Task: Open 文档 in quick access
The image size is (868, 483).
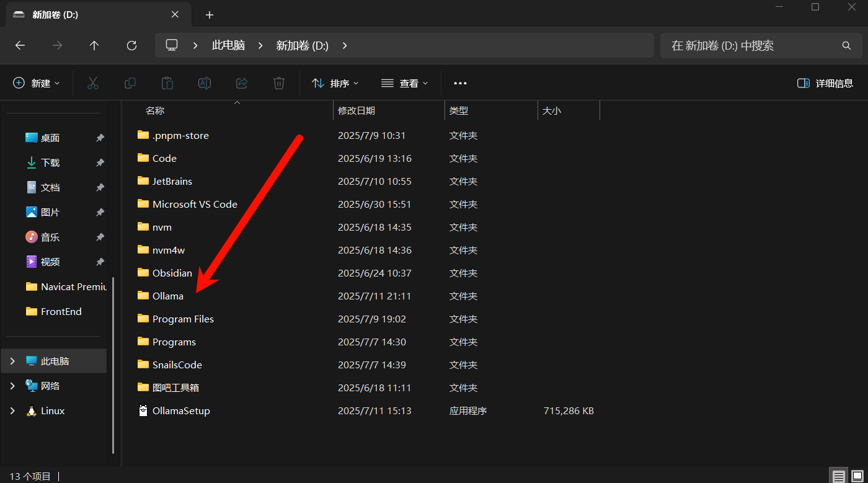Action: pos(50,187)
